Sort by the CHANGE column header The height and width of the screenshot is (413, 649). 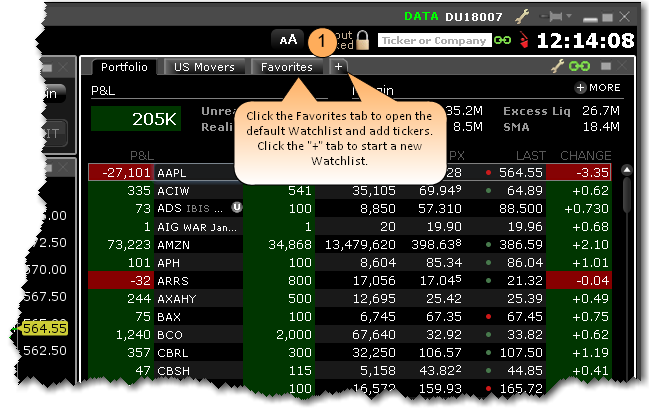tap(585, 155)
